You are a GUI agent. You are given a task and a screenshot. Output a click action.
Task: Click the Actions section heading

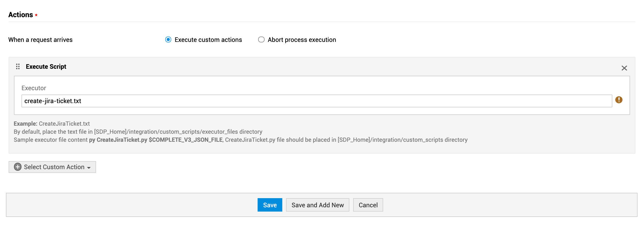pos(21,15)
